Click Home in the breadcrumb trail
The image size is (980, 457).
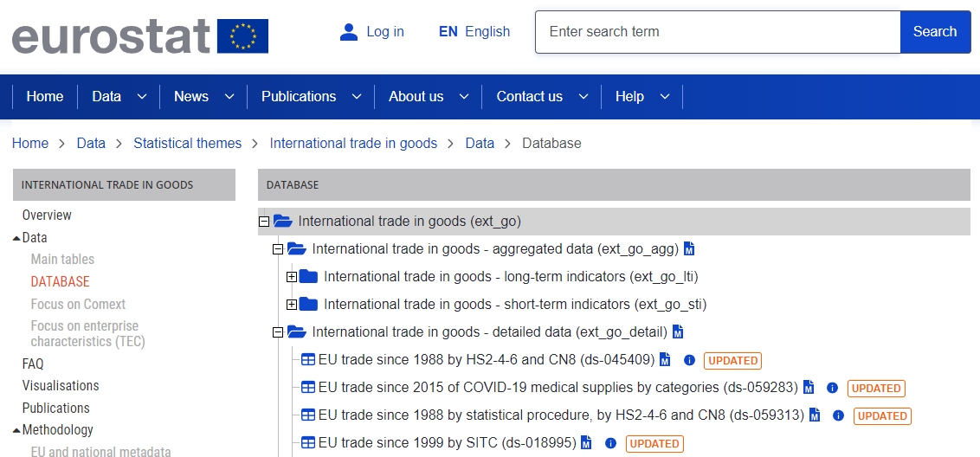click(30, 143)
